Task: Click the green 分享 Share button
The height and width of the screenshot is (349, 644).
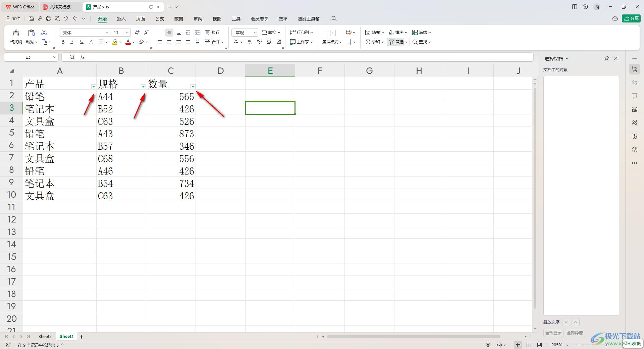Action: point(631,18)
